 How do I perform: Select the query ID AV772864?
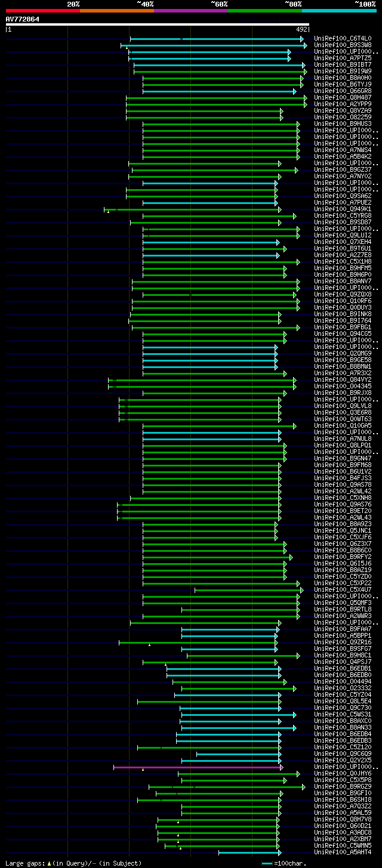pyautogui.click(x=23, y=19)
